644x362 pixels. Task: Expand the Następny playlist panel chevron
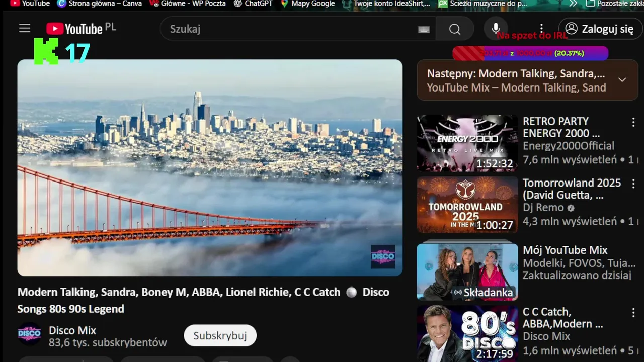tap(622, 80)
